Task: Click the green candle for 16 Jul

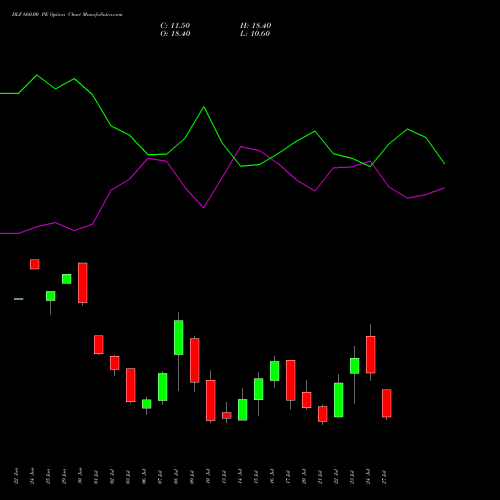Action: coord(275,371)
